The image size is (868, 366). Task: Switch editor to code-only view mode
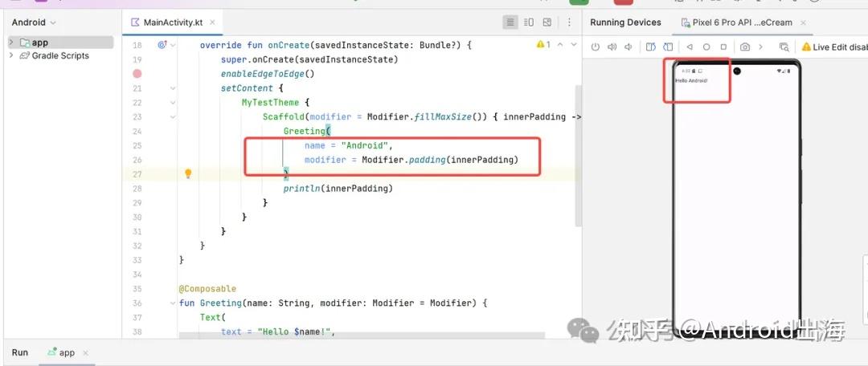pyautogui.click(x=510, y=22)
